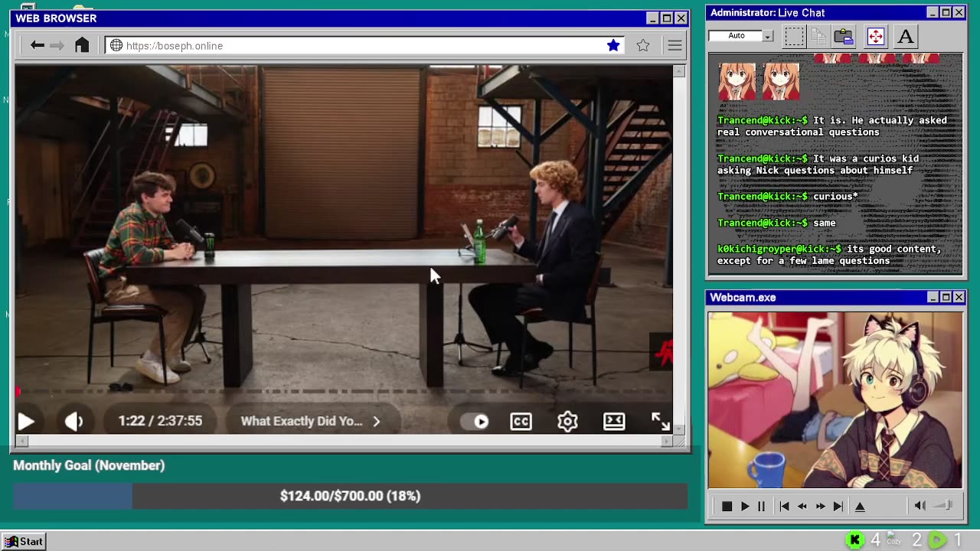Enter fullscreen on the video
The image size is (980, 551).
pyautogui.click(x=660, y=421)
